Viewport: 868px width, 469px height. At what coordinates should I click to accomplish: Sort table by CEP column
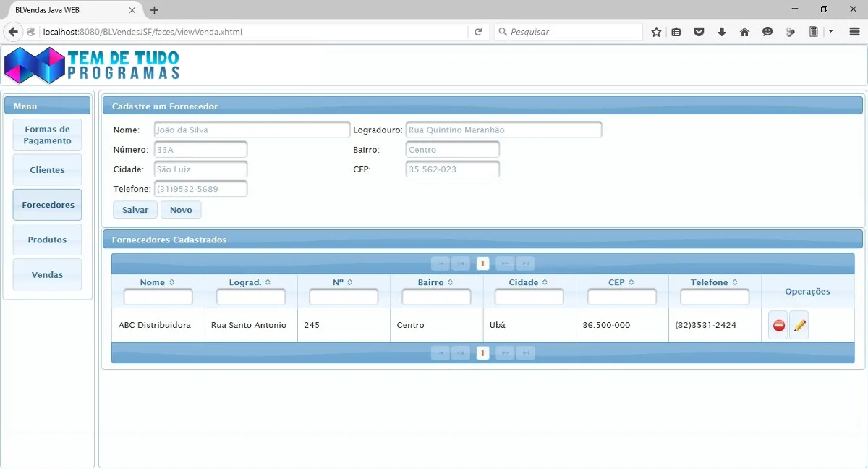(x=631, y=282)
